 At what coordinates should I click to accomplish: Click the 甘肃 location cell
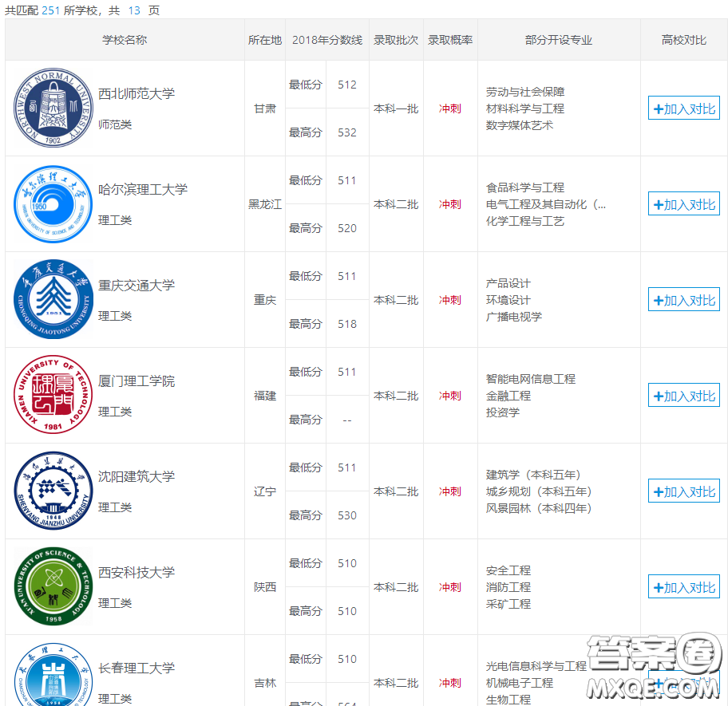coord(265,108)
